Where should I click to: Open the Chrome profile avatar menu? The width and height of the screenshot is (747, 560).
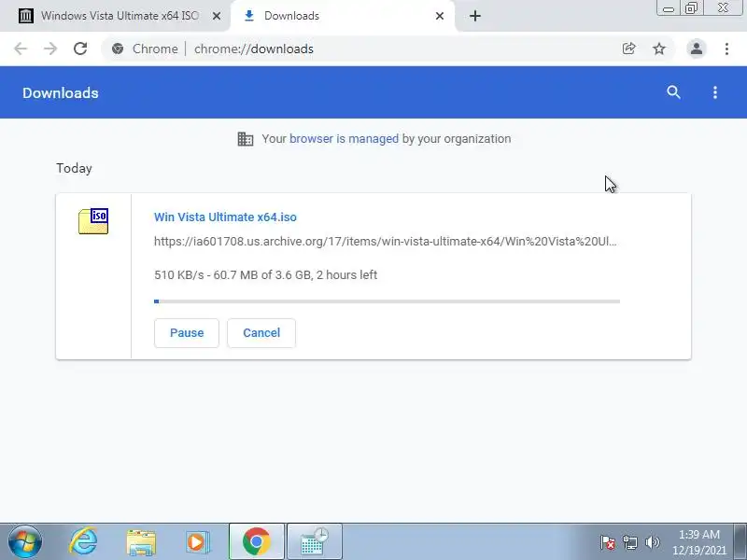tap(696, 49)
